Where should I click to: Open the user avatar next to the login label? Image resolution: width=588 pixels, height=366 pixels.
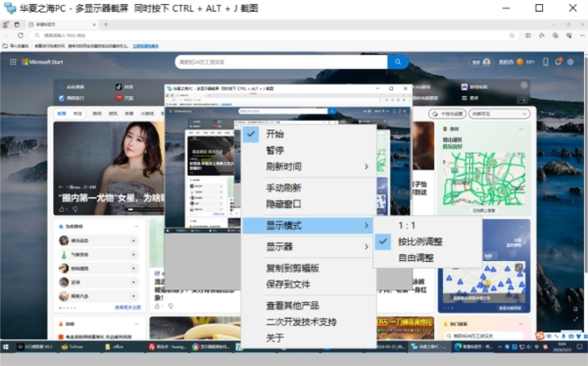click(x=486, y=62)
